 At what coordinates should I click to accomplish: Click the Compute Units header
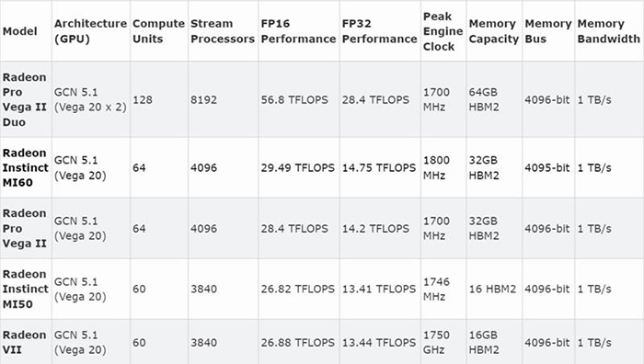pos(158,31)
